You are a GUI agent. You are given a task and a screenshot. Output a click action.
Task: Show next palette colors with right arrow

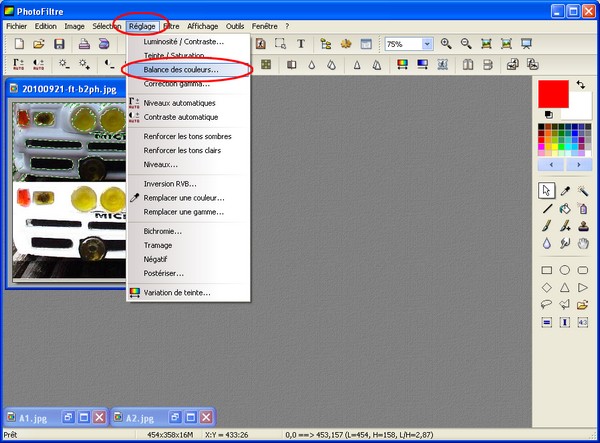click(576, 164)
